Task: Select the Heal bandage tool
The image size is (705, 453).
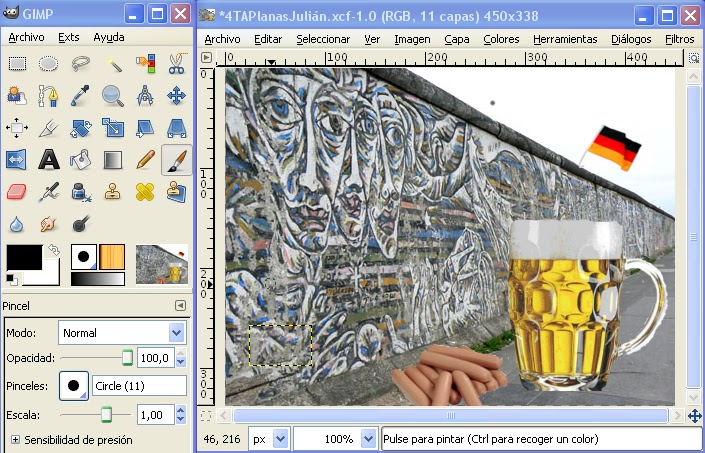Action: 145,192
